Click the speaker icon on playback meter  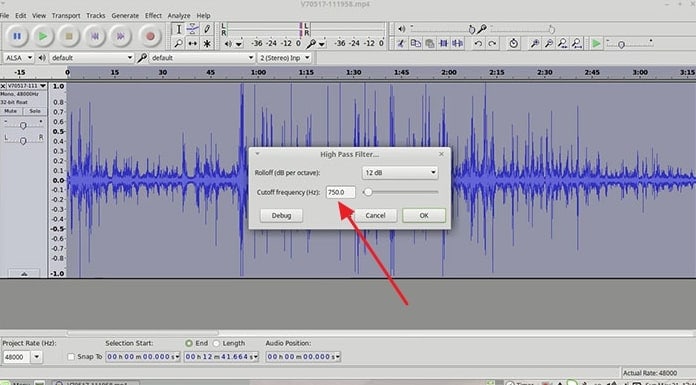(228, 44)
